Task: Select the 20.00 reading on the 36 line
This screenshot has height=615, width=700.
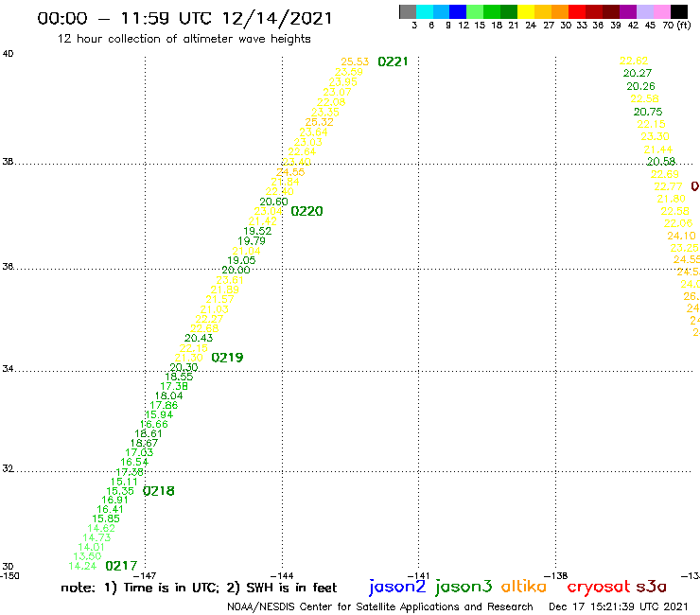Action: click(x=236, y=271)
